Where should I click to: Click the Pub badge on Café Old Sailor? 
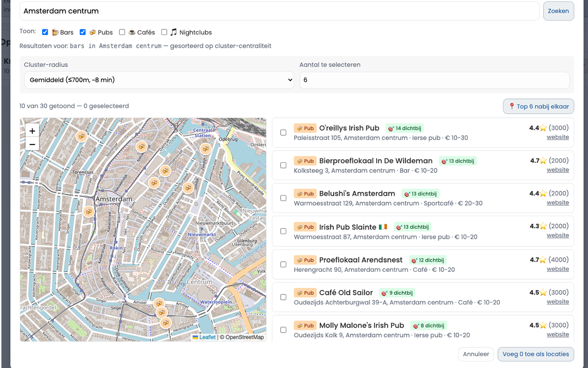coord(305,293)
